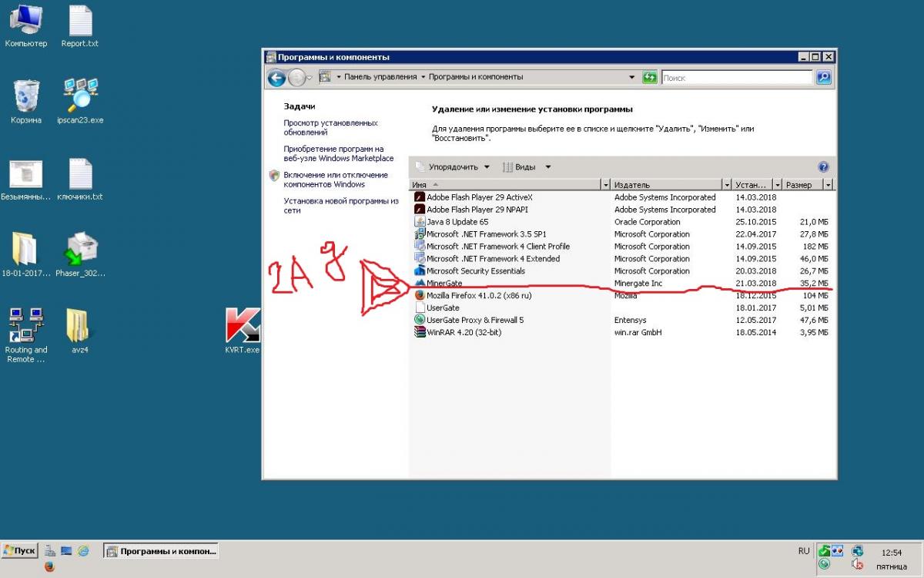This screenshot has height=578, width=924.
Task: Click the Oracle Corporation publisher cell
Action: 648,222
